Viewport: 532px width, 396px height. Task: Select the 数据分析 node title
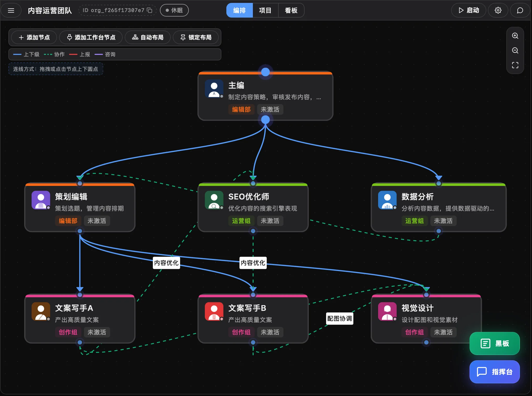tap(418, 197)
